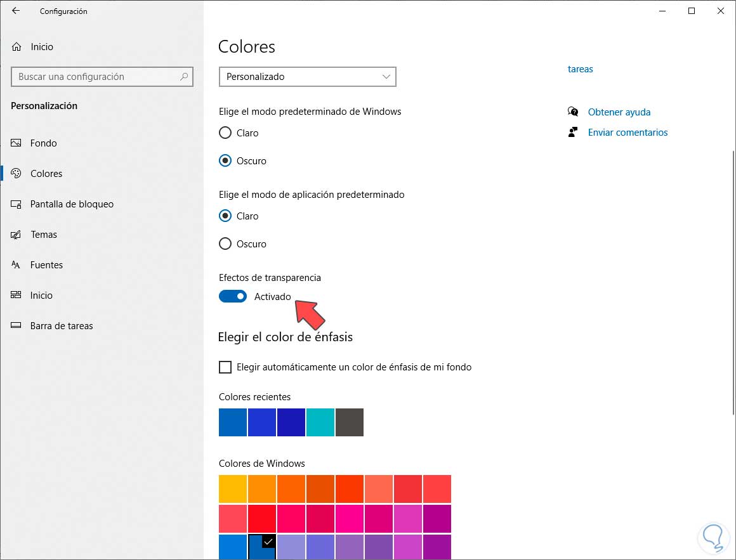Viewport: 736px width, 560px height.
Task: Click the search magnifier icon
Action: 184,77
